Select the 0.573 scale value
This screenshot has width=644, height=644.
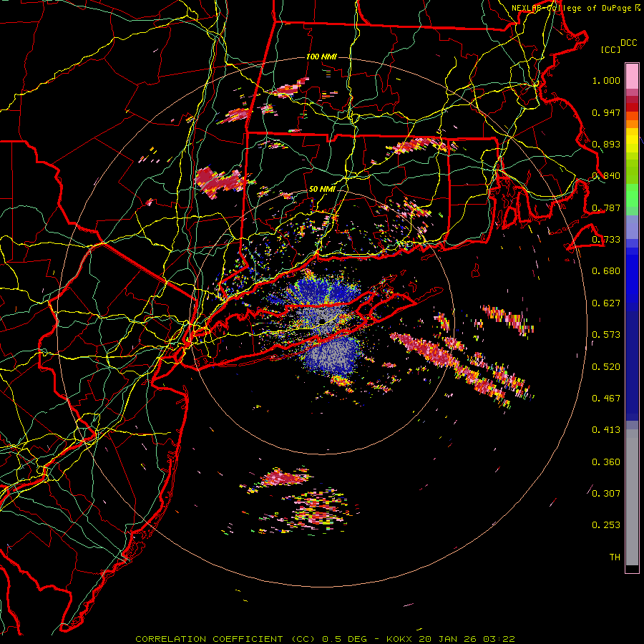606,335
